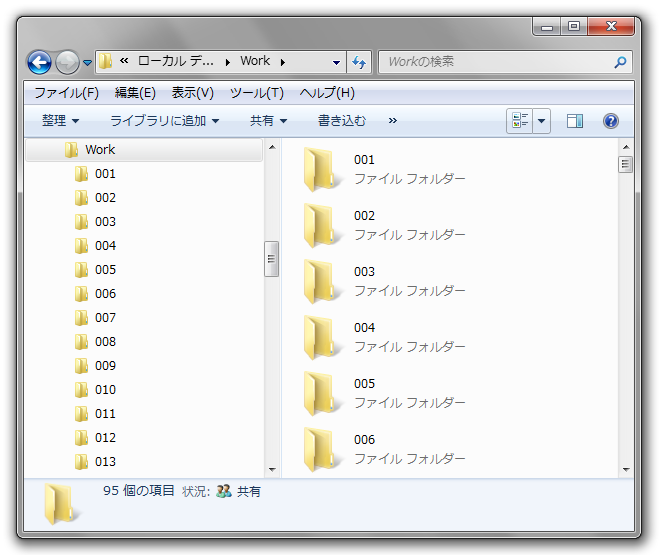
Task: Open help with question mark icon
Action: tap(610, 121)
